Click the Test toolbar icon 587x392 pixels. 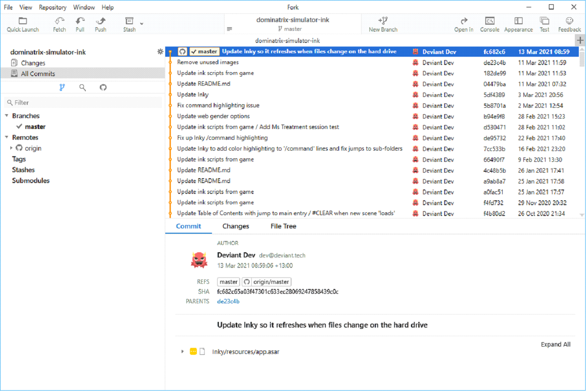pos(544,25)
